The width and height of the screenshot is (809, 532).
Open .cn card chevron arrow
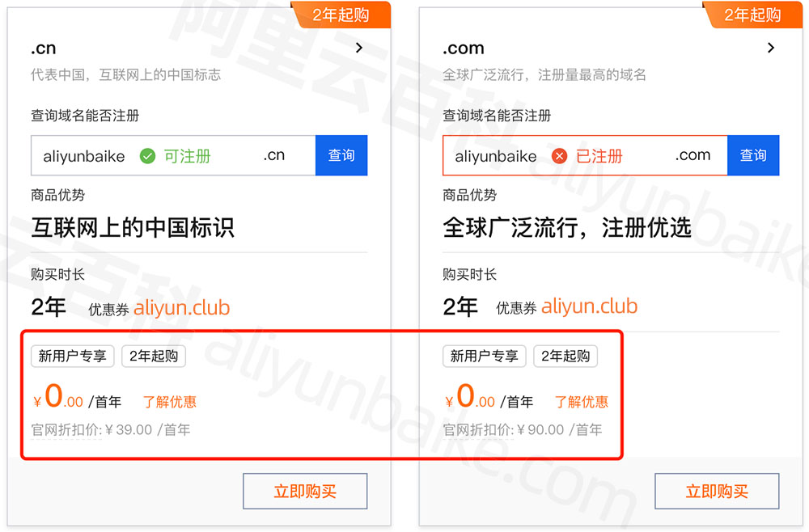(x=360, y=48)
